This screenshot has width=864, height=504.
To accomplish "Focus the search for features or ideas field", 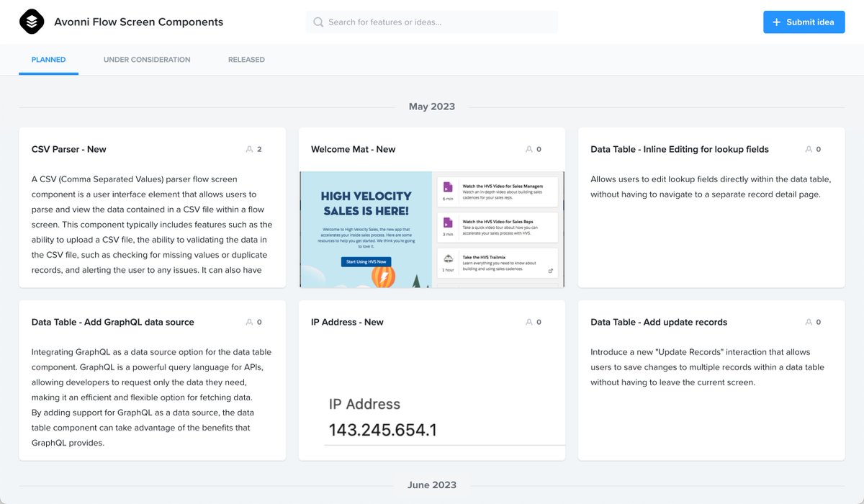I will 432,22.
